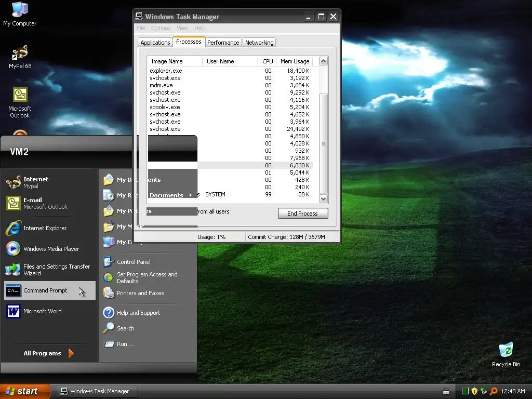Click Mypal Internet icon in Start menu

tap(14, 182)
